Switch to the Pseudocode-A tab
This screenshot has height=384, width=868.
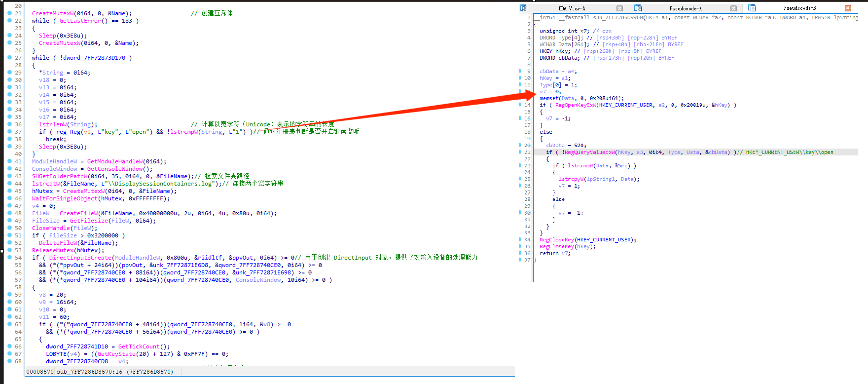pos(685,8)
